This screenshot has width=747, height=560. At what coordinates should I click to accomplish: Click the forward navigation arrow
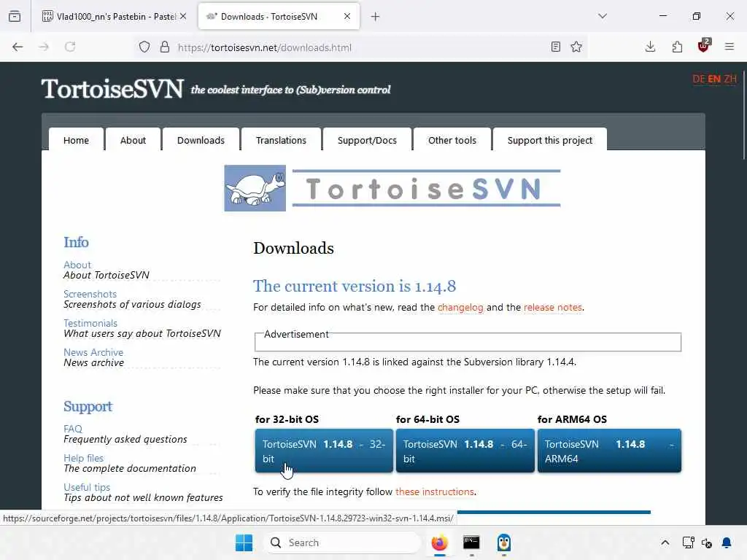(x=44, y=47)
